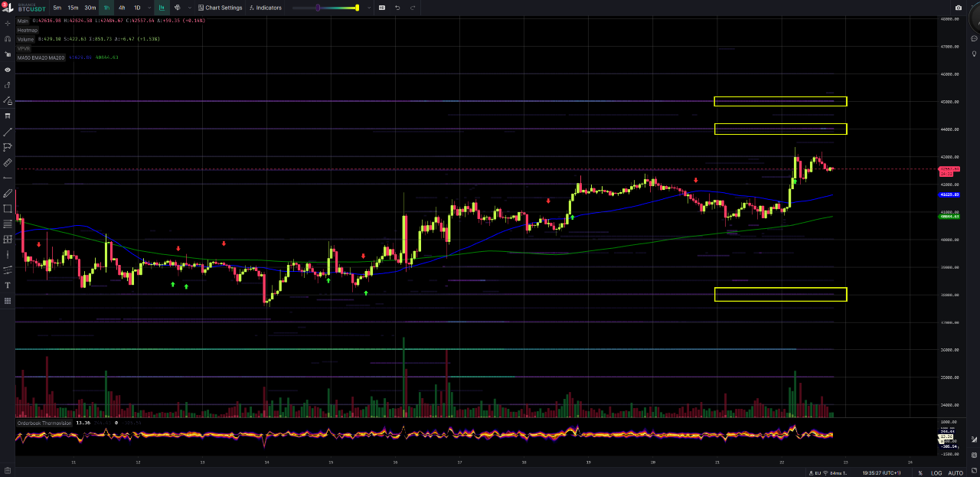Click the Main series legend label
The image size is (980, 477).
(x=23, y=21)
